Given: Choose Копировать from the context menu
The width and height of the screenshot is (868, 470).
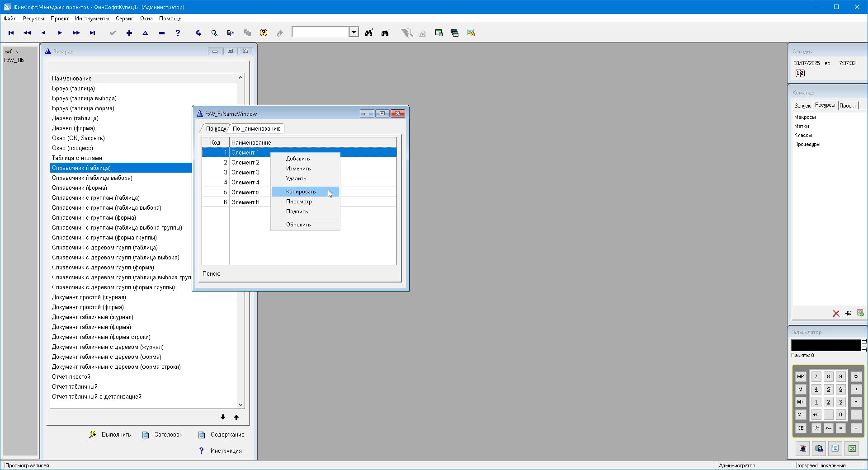Looking at the screenshot, I should [x=301, y=192].
